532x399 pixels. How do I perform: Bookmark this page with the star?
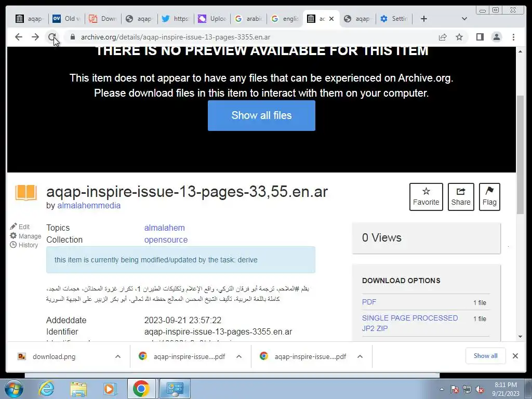pos(459,37)
